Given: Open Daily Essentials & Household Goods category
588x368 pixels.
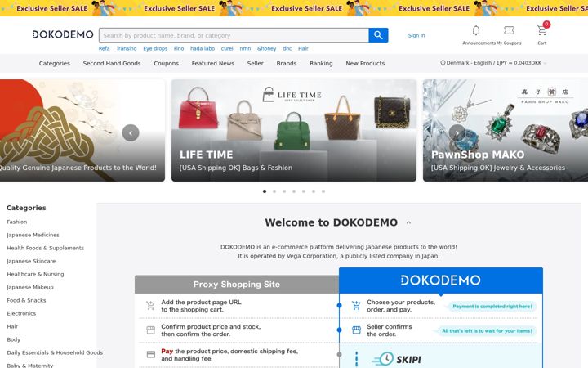Looking at the screenshot, I should pyautogui.click(x=55, y=353).
